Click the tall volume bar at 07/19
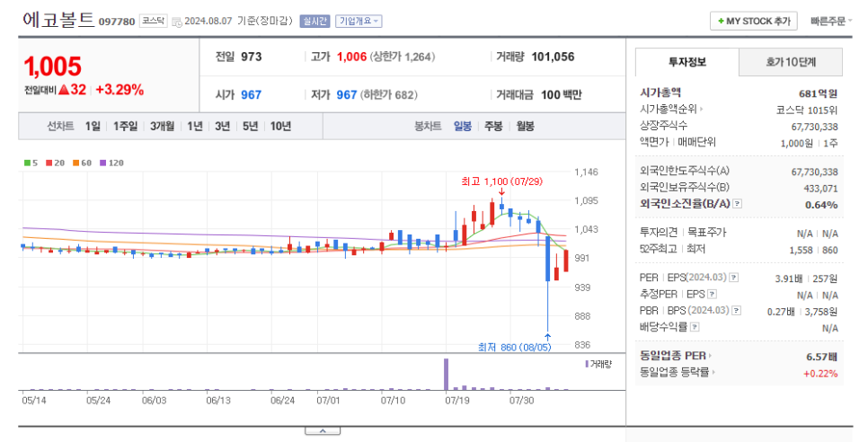Viewport: 868px width, 442px height. (x=447, y=375)
